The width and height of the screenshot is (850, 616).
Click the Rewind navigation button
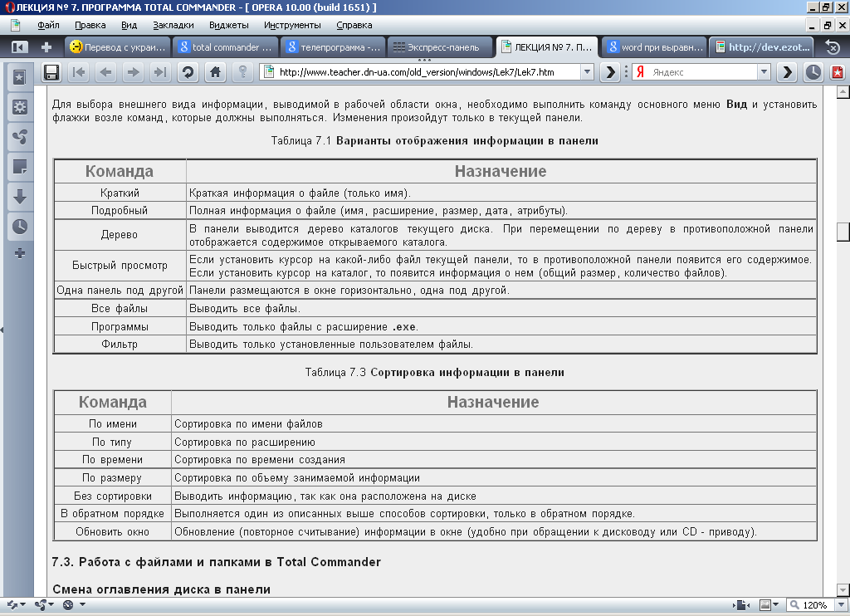[79, 72]
